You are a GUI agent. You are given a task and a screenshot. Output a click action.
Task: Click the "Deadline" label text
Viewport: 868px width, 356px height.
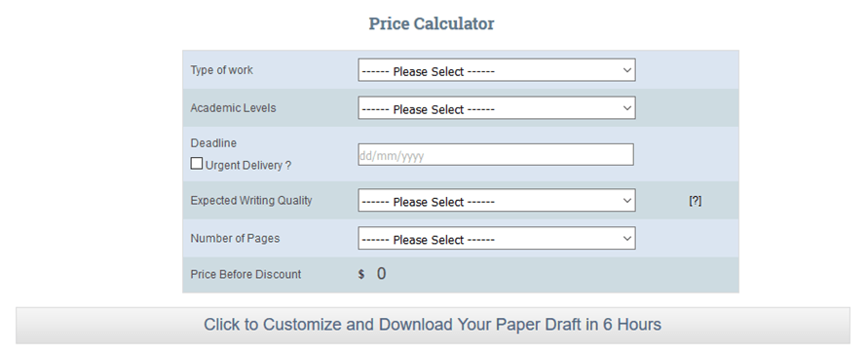click(x=213, y=143)
